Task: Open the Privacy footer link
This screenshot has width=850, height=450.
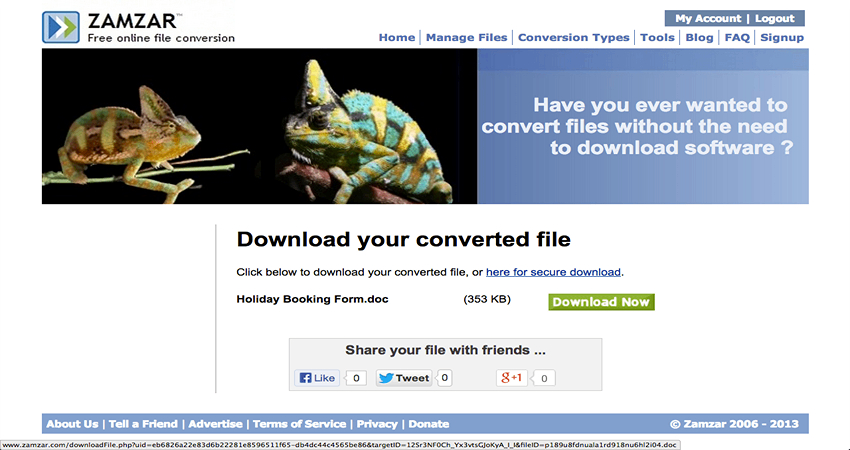Action: pos(377,424)
